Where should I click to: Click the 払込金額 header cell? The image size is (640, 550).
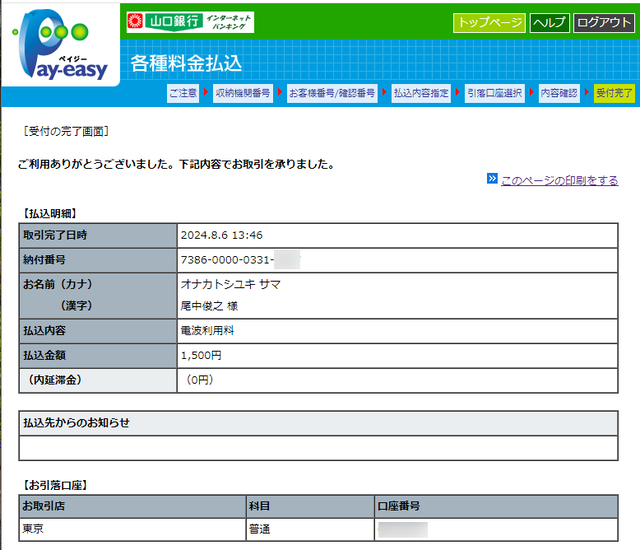coord(98,355)
